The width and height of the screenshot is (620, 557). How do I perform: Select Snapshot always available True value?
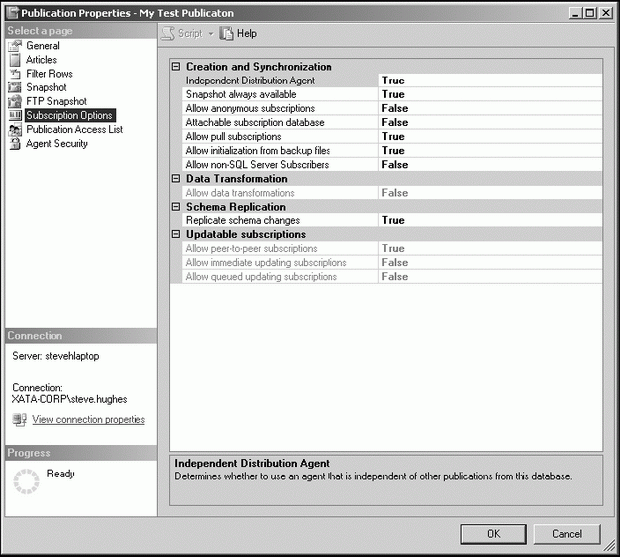pos(490,94)
